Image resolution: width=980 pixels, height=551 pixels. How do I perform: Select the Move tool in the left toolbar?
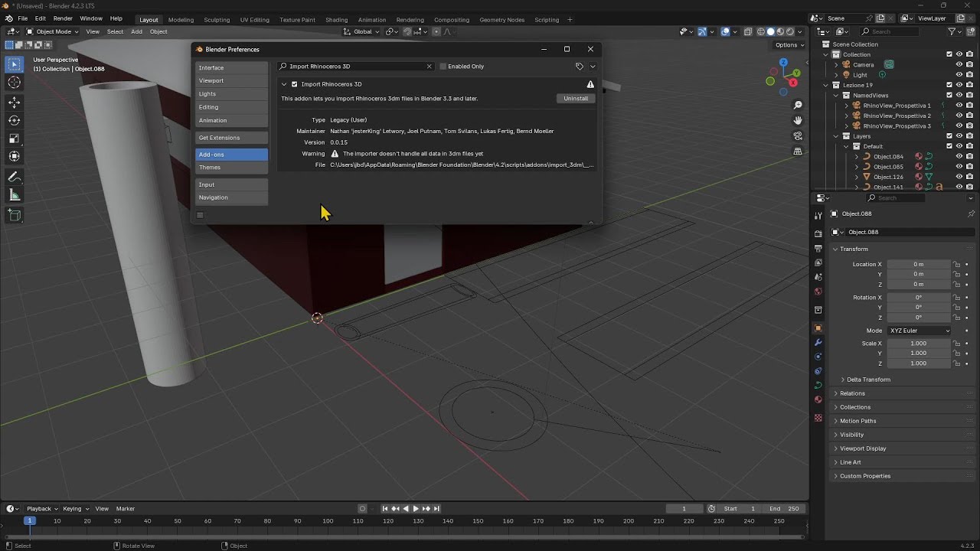click(x=14, y=102)
